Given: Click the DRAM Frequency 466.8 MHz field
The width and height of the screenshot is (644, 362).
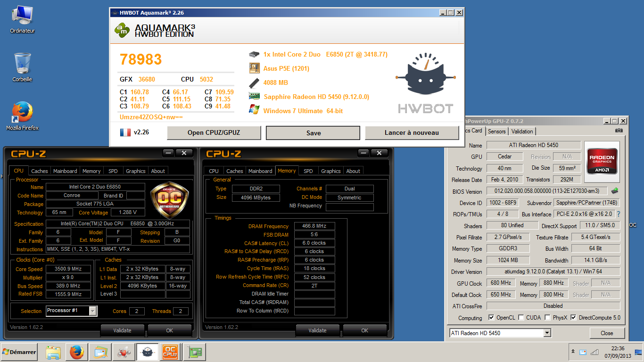Looking at the screenshot, I should click(314, 226).
